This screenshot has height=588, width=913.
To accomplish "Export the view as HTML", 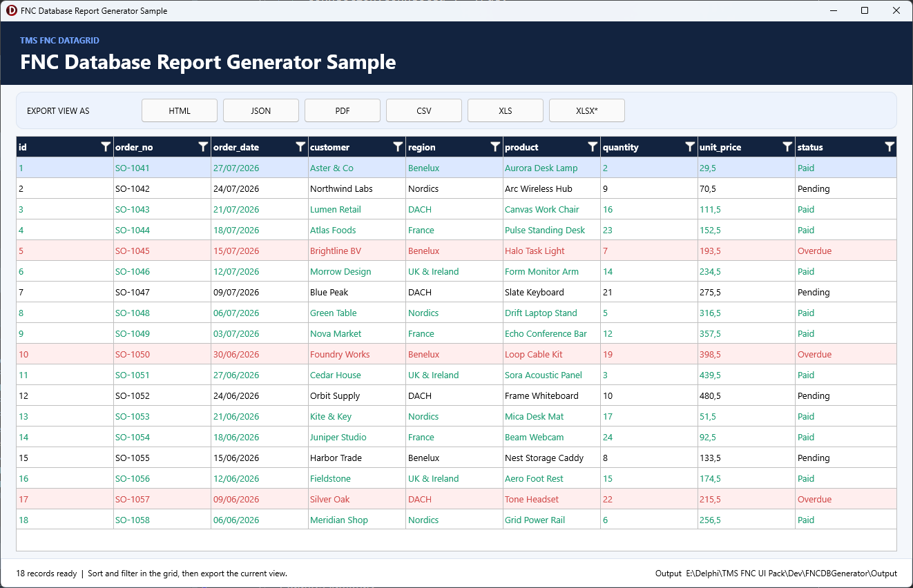I will click(180, 110).
